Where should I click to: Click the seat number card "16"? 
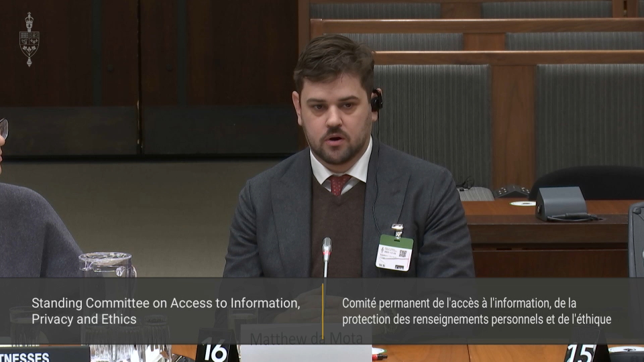click(x=217, y=346)
